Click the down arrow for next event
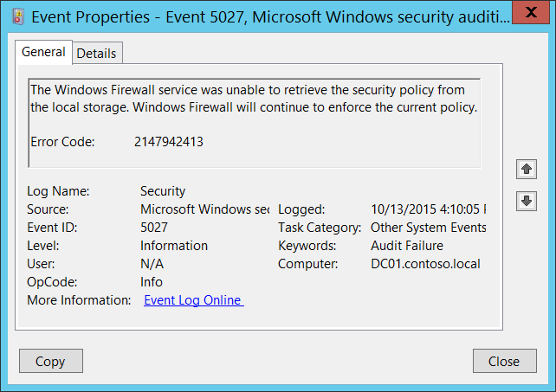556x392 pixels. tap(527, 201)
